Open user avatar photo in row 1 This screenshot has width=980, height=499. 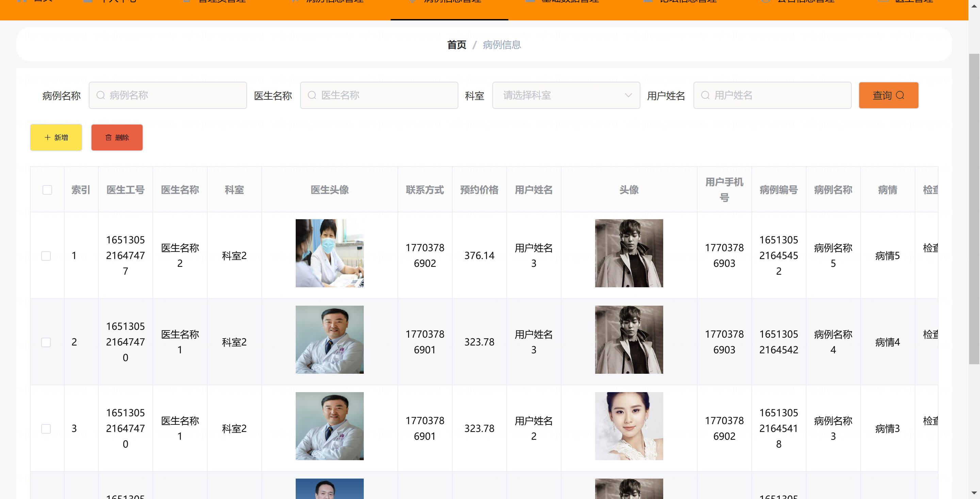[x=629, y=253]
